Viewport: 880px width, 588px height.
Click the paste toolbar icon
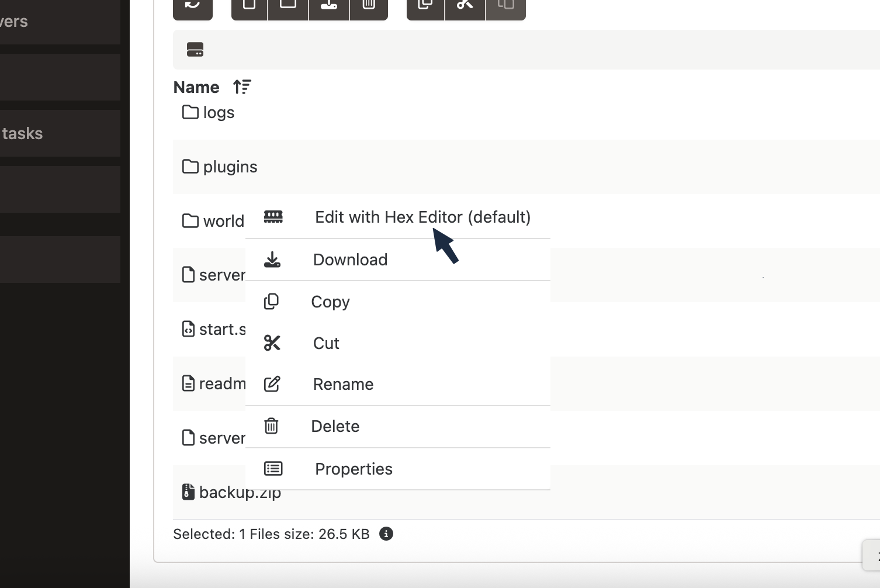[505, 5]
